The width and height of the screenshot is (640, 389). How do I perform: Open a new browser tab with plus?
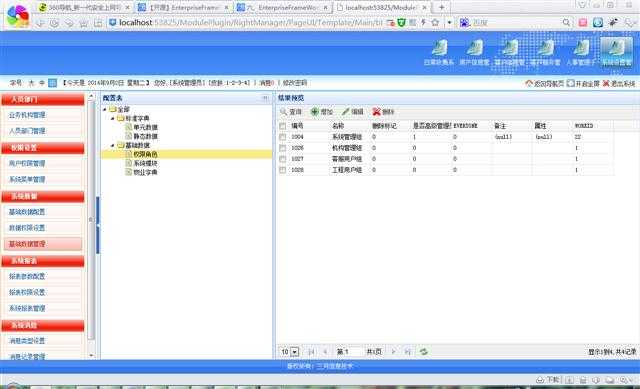(441, 7)
